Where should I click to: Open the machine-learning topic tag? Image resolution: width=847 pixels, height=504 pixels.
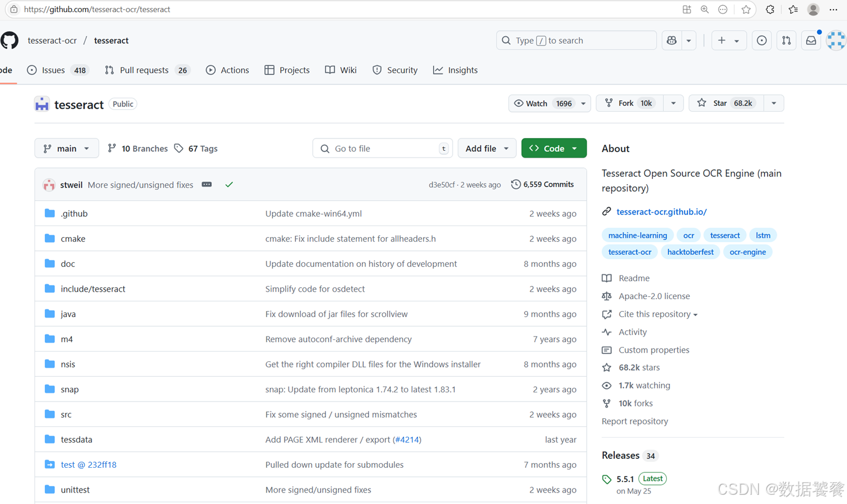637,235
